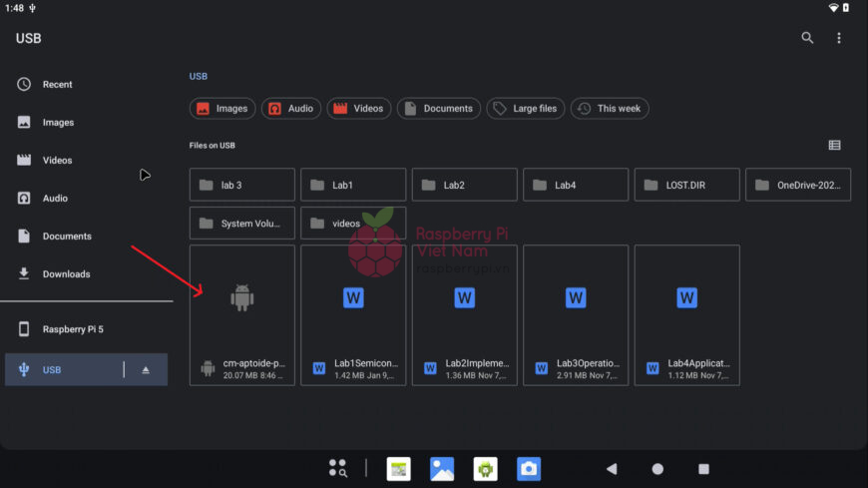This screenshot has height=488, width=868.
Task: Open the three-dot overflow menu
Action: point(839,38)
